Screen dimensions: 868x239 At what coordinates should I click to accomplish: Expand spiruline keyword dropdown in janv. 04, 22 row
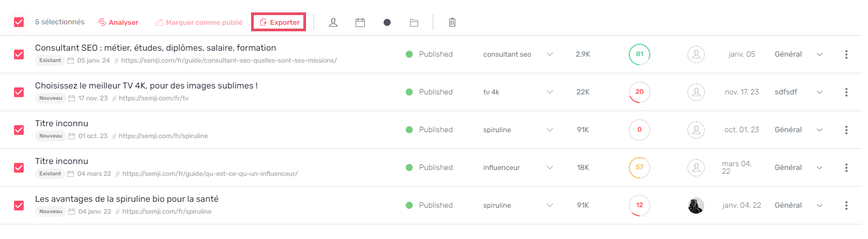(550, 206)
